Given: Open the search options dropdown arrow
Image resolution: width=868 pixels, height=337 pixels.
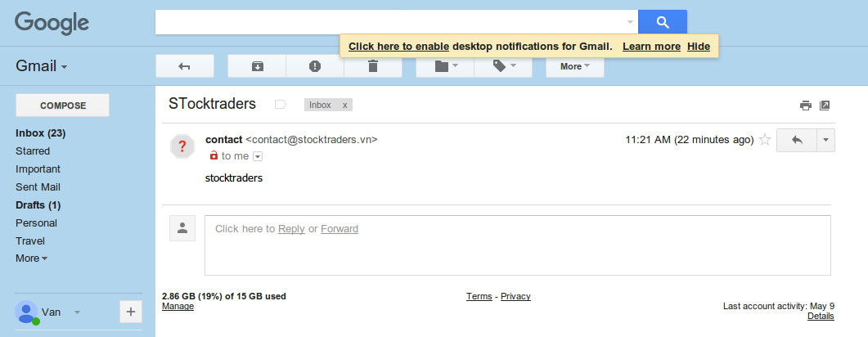Looking at the screenshot, I should 630,23.
